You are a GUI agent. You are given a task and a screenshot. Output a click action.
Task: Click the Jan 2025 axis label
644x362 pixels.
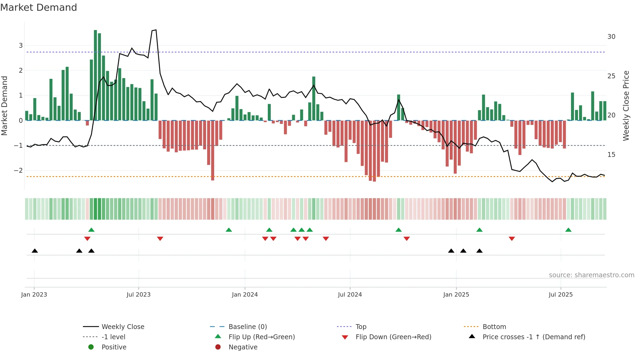(456, 295)
